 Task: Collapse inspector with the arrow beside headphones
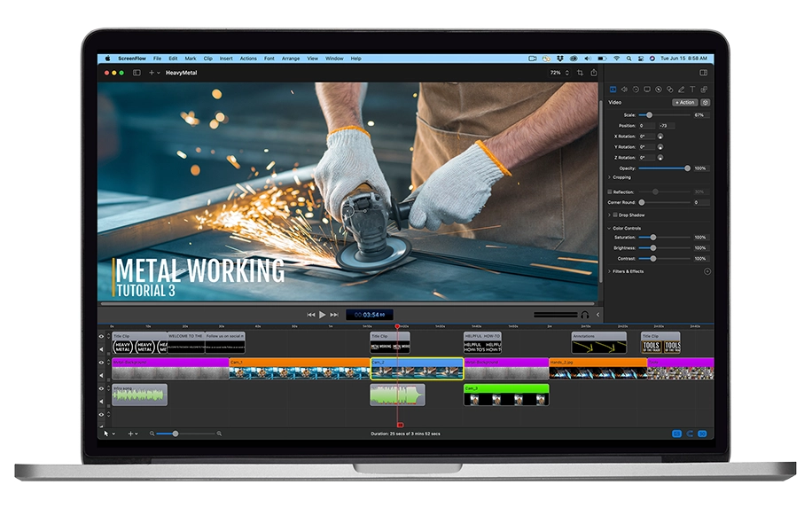tap(597, 315)
